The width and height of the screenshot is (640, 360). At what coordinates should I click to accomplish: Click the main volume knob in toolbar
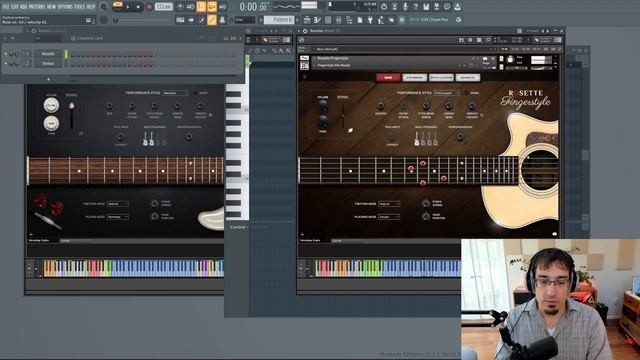[x=103, y=7]
